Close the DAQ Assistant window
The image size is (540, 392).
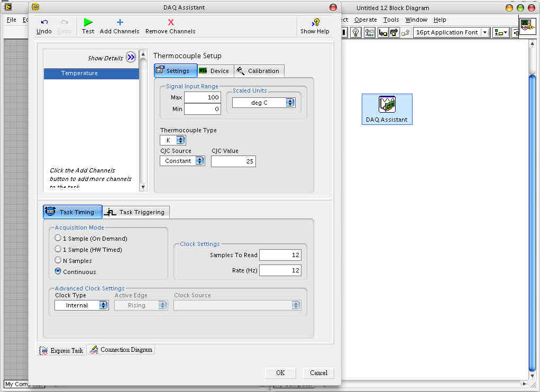(x=333, y=7)
